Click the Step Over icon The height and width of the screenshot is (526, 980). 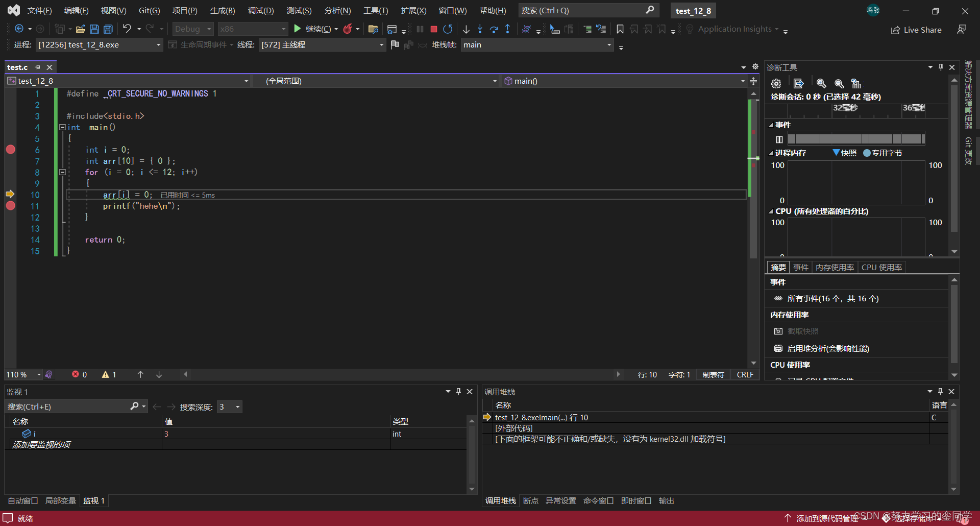coord(494,29)
